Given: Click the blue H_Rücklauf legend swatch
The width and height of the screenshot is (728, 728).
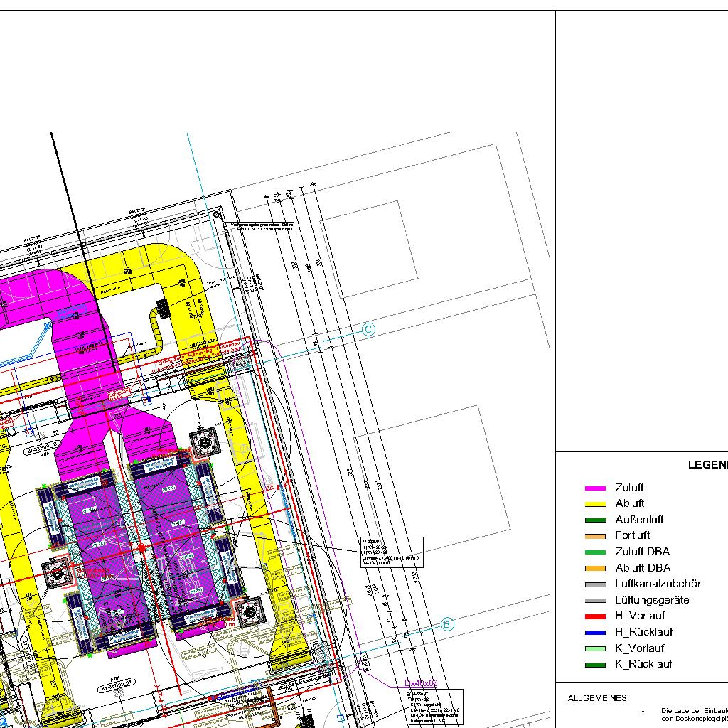Looking at the screenshot, I should pyautogui.click(x=595, y=633).
